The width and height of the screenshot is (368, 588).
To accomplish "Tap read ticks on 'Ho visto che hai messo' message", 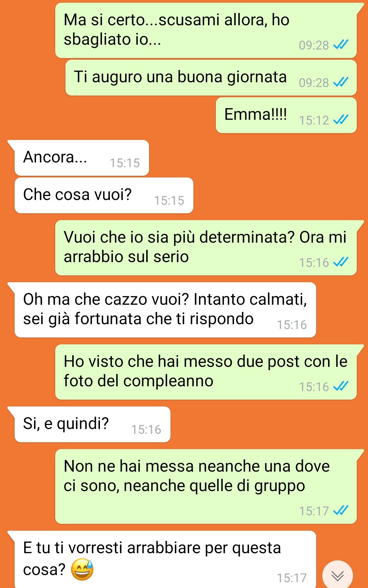I will [x=341, y=386].
